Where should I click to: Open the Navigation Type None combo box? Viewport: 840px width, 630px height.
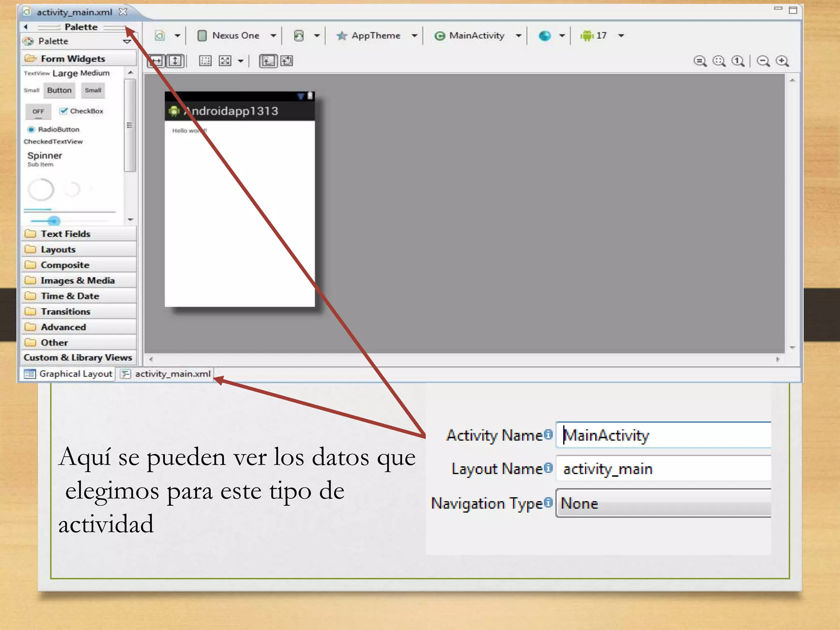pos(664,503)
